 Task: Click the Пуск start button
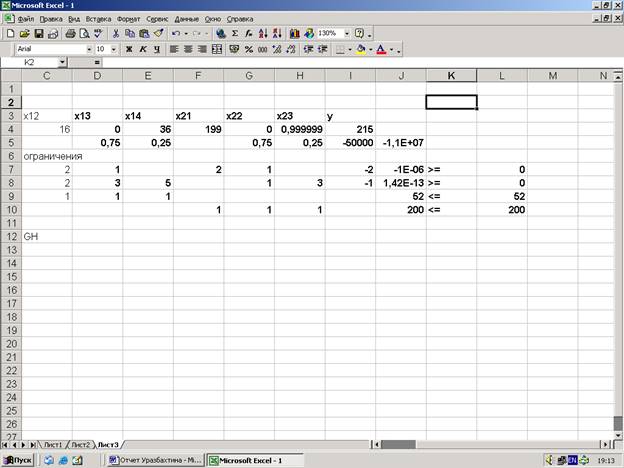tap(18, 460)
